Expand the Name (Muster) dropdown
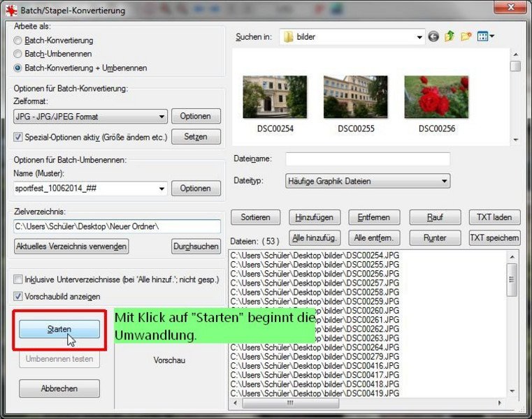 coord(161,189)
